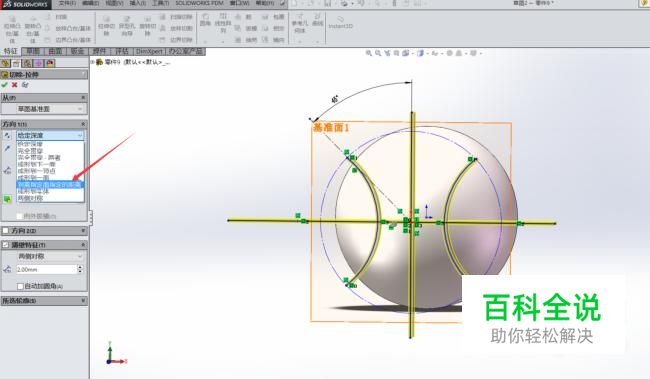Switch to the Surfaces (曲面) ribbon tab
650x379 pixels.
point(55,51)
